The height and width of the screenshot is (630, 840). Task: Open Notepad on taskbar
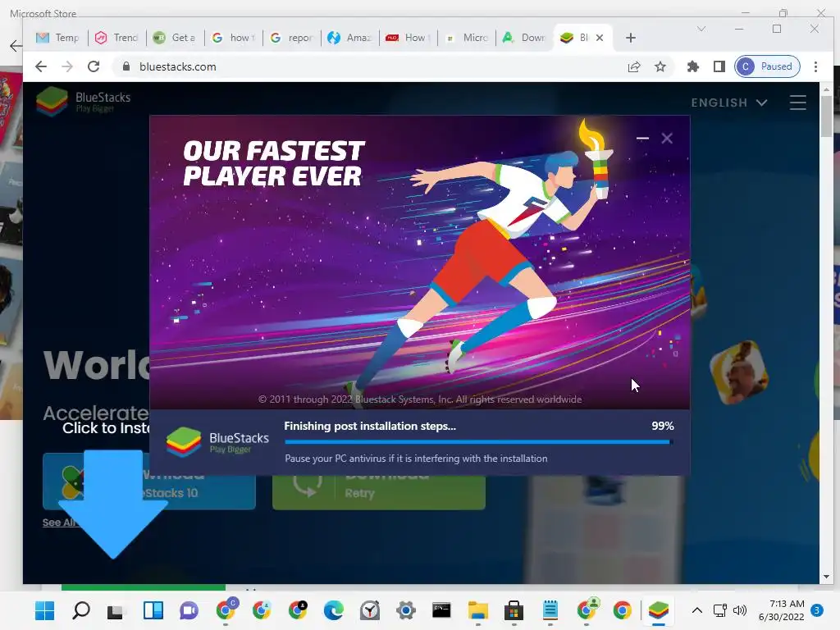coord(550,610)
